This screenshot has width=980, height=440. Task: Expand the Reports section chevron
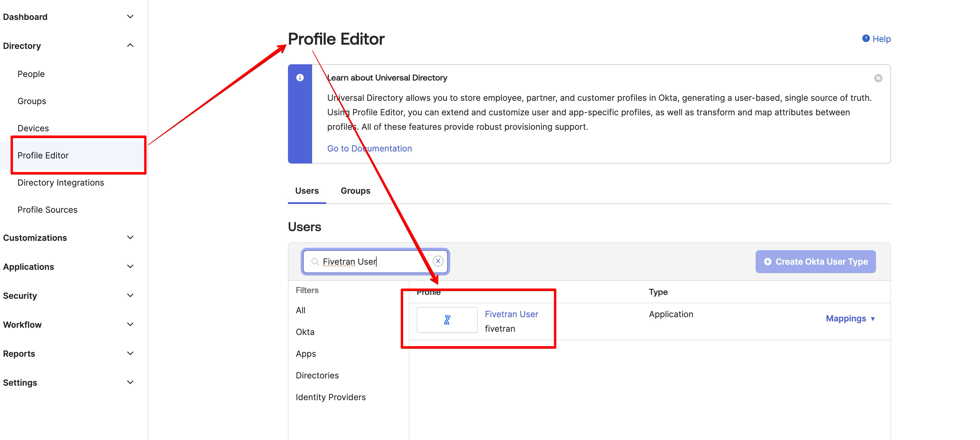[x=130, y=353]
